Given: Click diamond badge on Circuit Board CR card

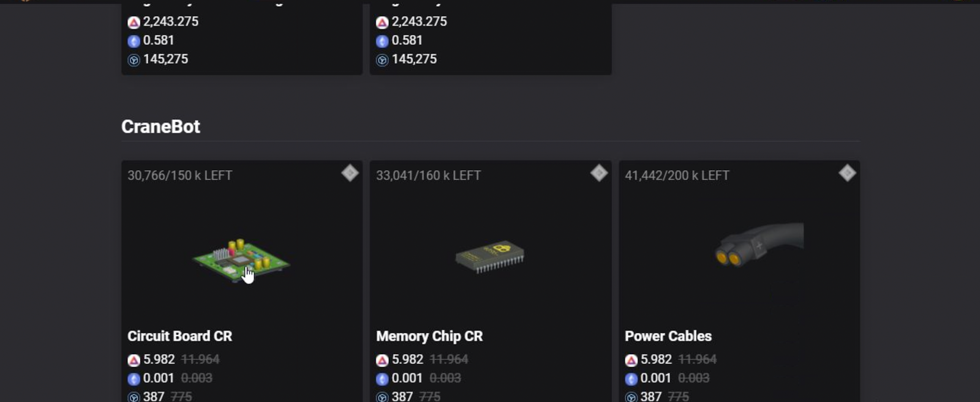Looking at the screenshot, I should coord(350,173).
